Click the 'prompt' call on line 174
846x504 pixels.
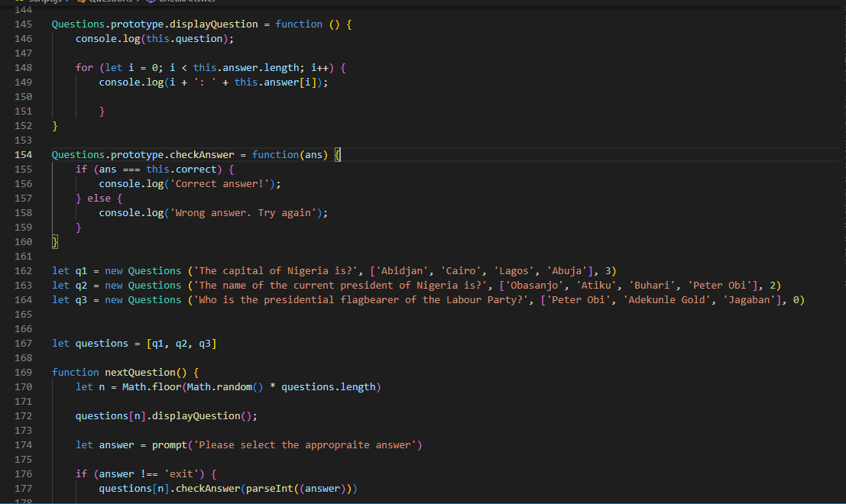click(x=170, y=445)
